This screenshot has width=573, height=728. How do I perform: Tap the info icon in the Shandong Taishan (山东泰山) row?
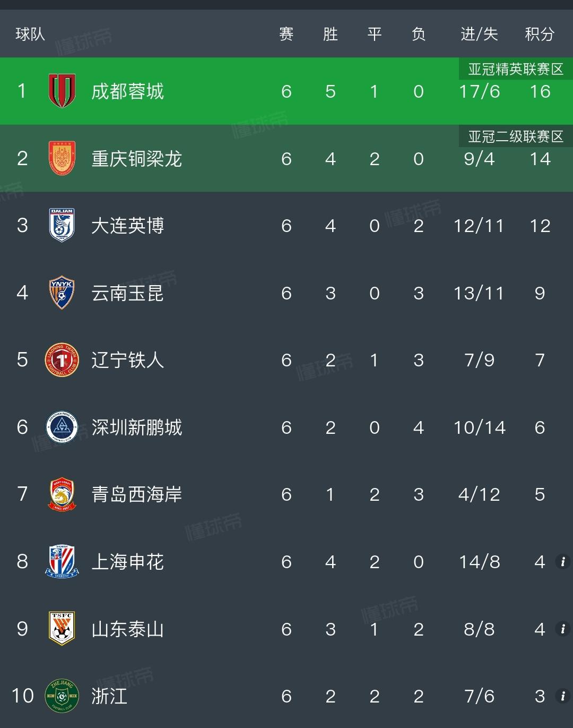(562, 629)
